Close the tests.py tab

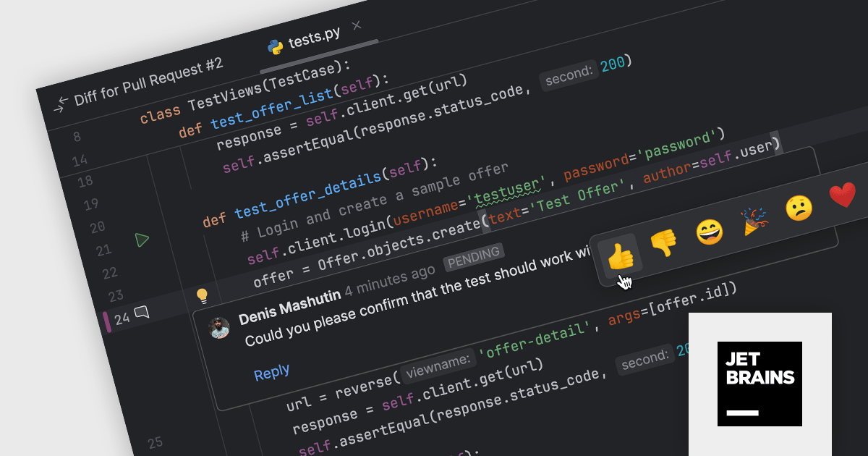(356, 26)
